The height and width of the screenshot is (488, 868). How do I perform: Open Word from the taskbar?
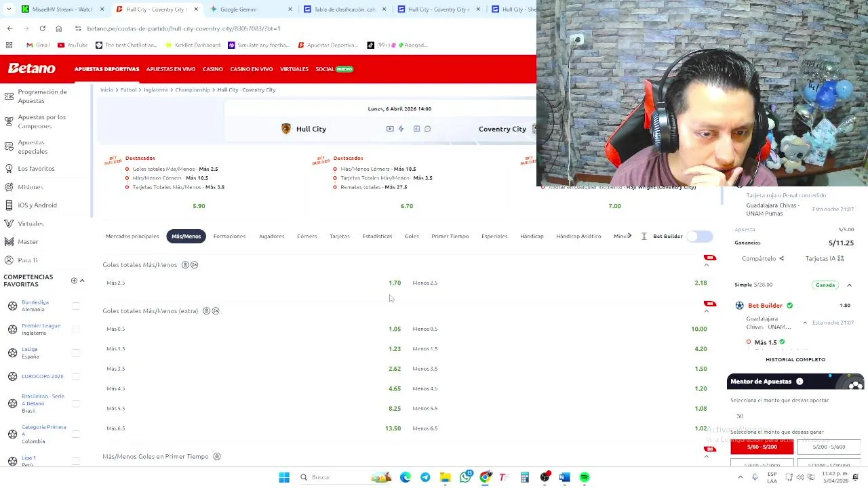point(564,477)
